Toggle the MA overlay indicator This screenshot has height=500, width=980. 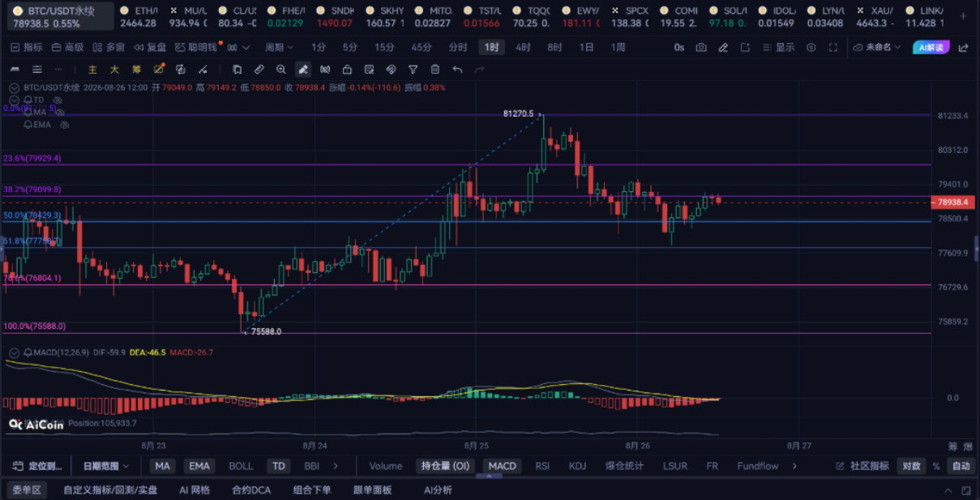click(x=163, y=466)
